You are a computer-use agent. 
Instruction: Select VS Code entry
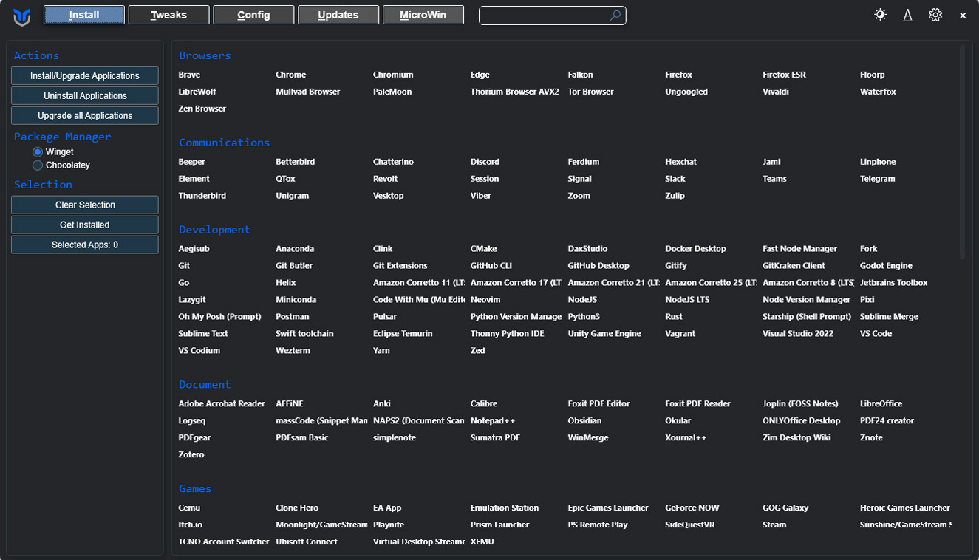pyautogui.click(x=876, y=334)
